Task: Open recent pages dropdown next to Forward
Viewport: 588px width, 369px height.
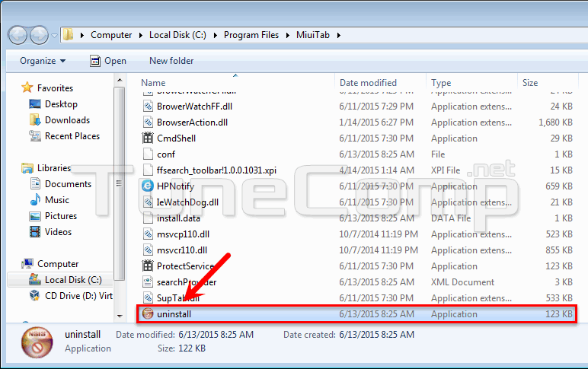Action: pyautogui.click(x=54, y=36)
